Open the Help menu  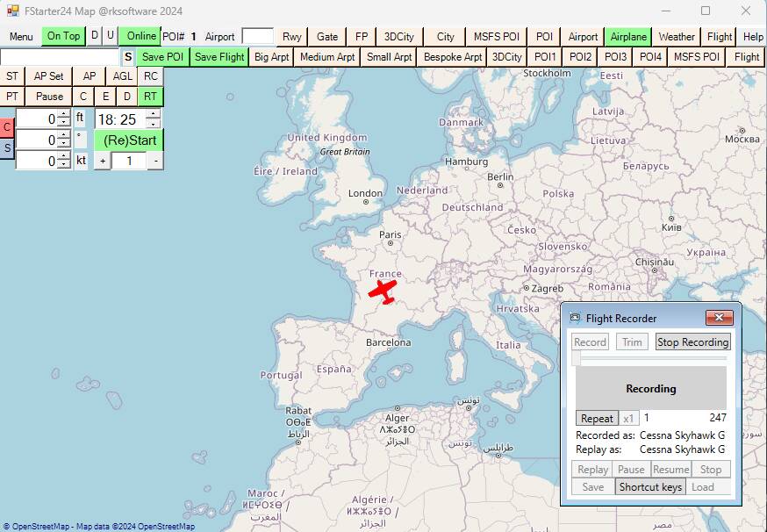pyautogui.click(x=752, y=36)
